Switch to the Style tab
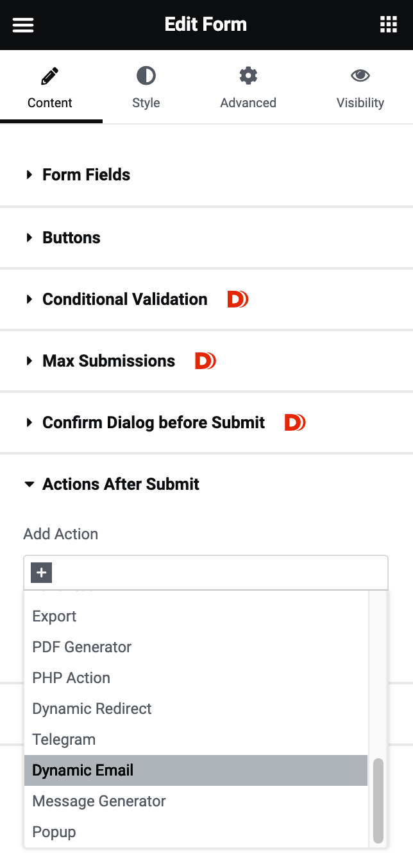This screenshot has width=413, height=868. point(146,87)
